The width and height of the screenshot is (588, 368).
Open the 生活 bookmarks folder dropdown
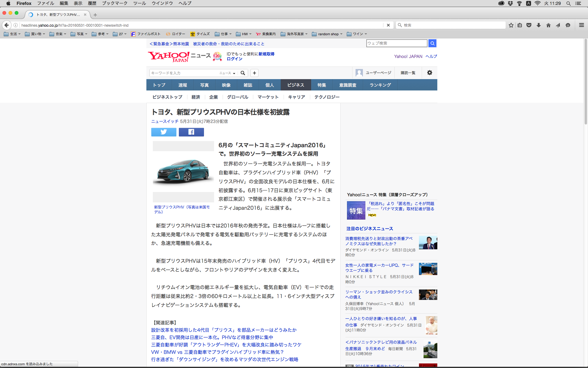click(12, 34)
